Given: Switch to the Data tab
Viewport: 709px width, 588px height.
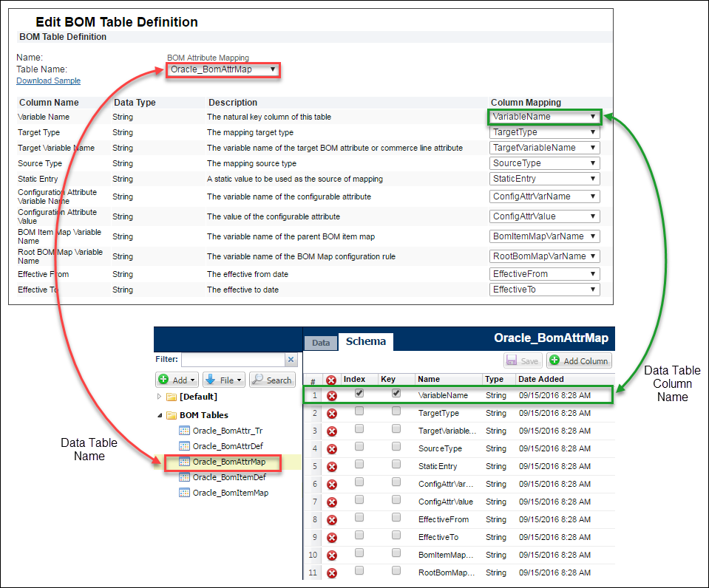Looking at the screenshot, I should point(320,342).
